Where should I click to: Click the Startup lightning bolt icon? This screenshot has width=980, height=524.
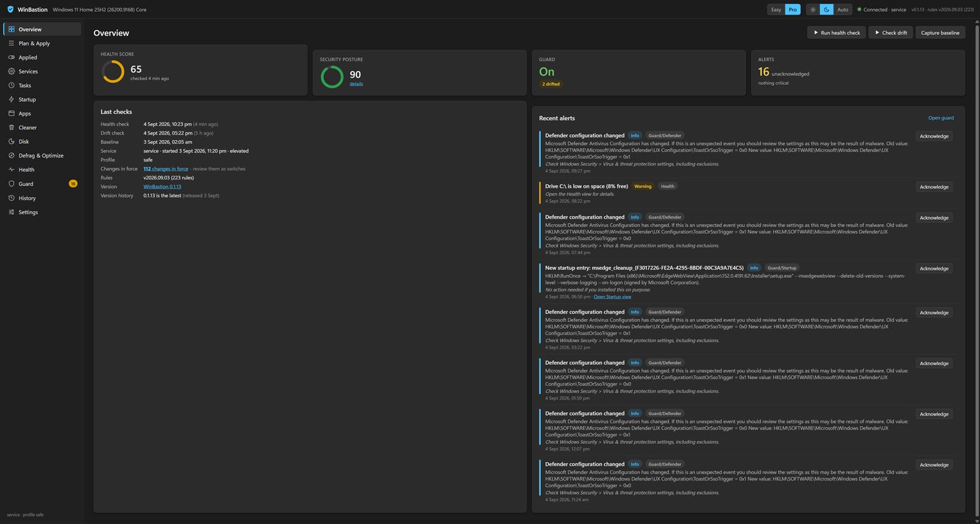click(12, 99)
